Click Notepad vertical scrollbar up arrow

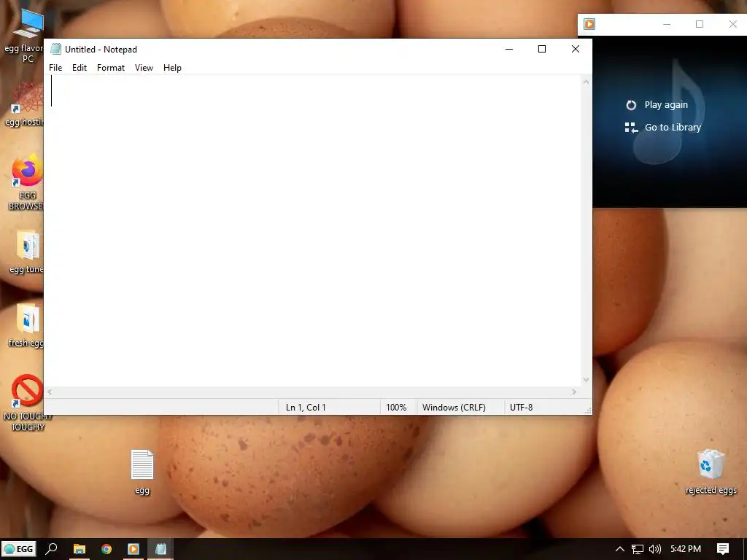[586, 82]
